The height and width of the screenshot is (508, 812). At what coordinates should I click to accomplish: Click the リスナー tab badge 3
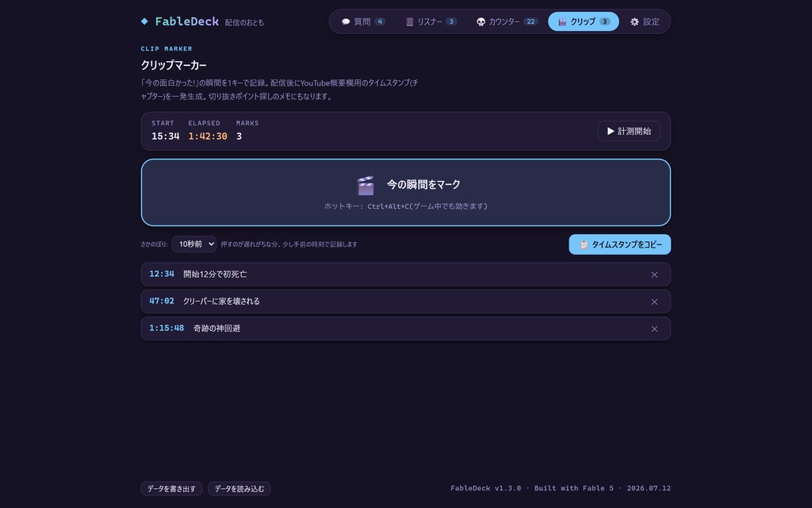point(451,21)
